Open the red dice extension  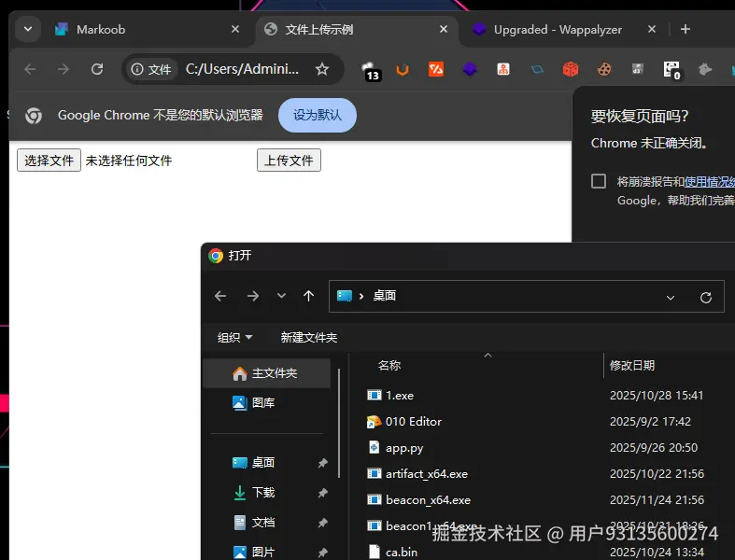point(571,69)
